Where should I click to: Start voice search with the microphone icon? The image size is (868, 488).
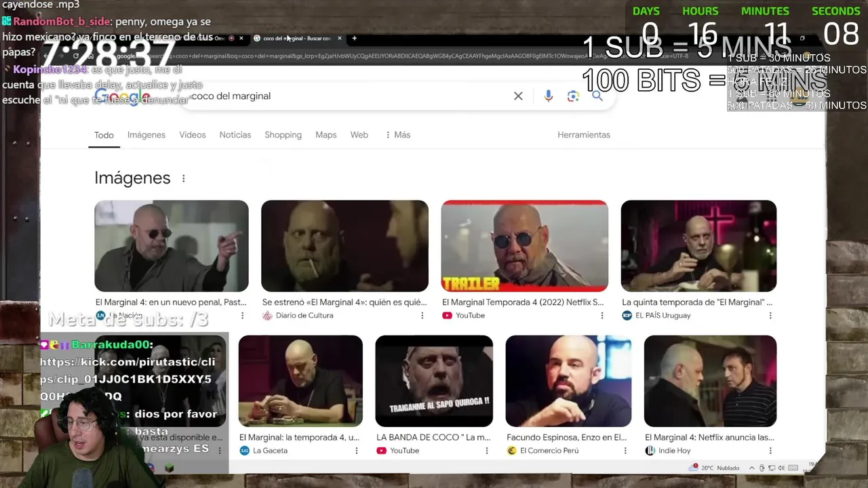click(x=548, y=96)
